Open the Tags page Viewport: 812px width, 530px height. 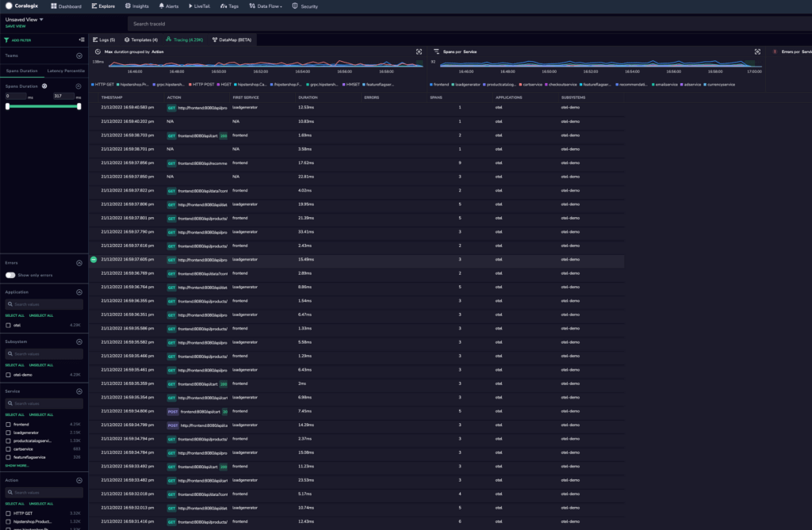229,6
